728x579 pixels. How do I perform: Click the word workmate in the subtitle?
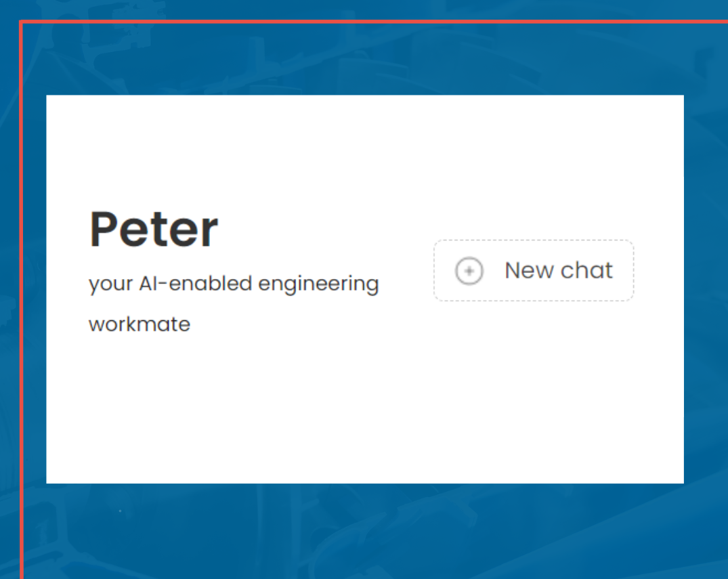[x=139, y=324]
